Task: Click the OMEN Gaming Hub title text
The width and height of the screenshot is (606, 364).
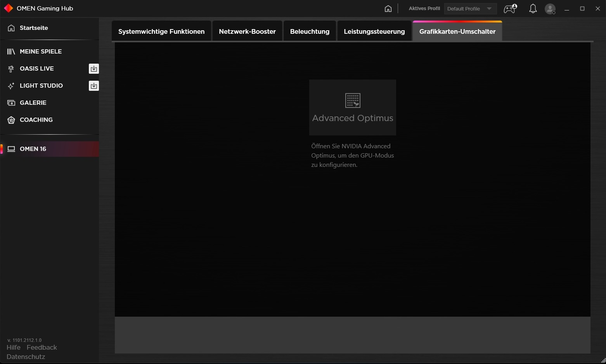Action: (x=45, y=9)
